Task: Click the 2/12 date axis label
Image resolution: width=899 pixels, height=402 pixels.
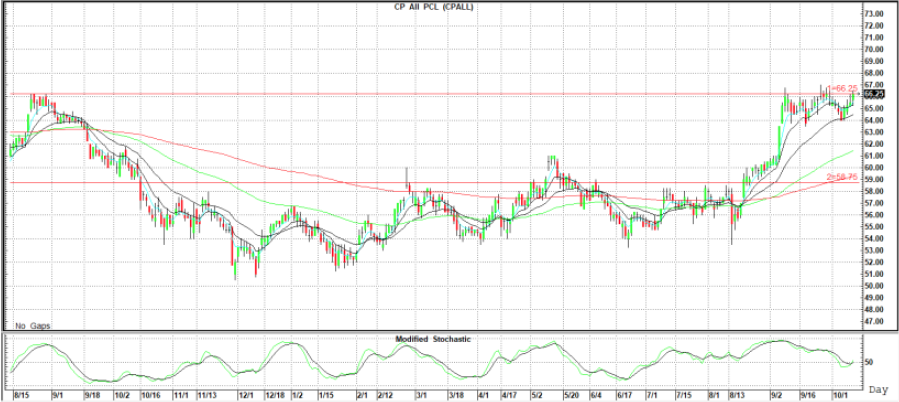Action: 385,396
